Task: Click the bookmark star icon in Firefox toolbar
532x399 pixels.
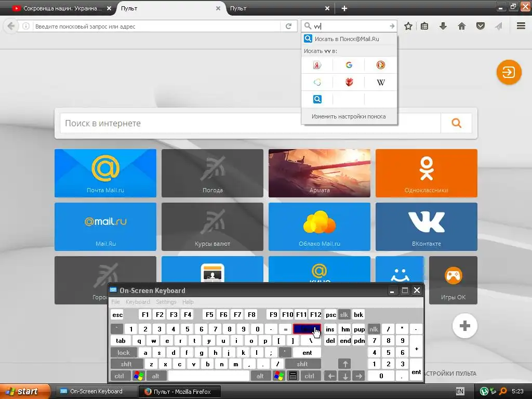Action: [408, 26]
